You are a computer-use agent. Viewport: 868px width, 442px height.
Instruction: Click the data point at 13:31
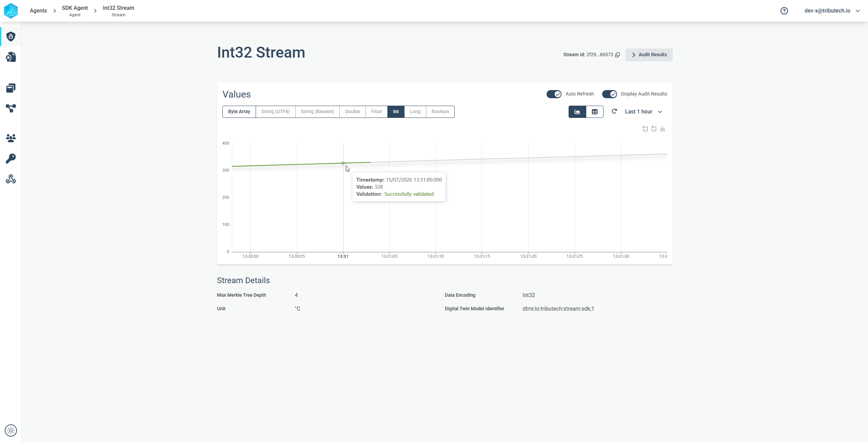343,163
